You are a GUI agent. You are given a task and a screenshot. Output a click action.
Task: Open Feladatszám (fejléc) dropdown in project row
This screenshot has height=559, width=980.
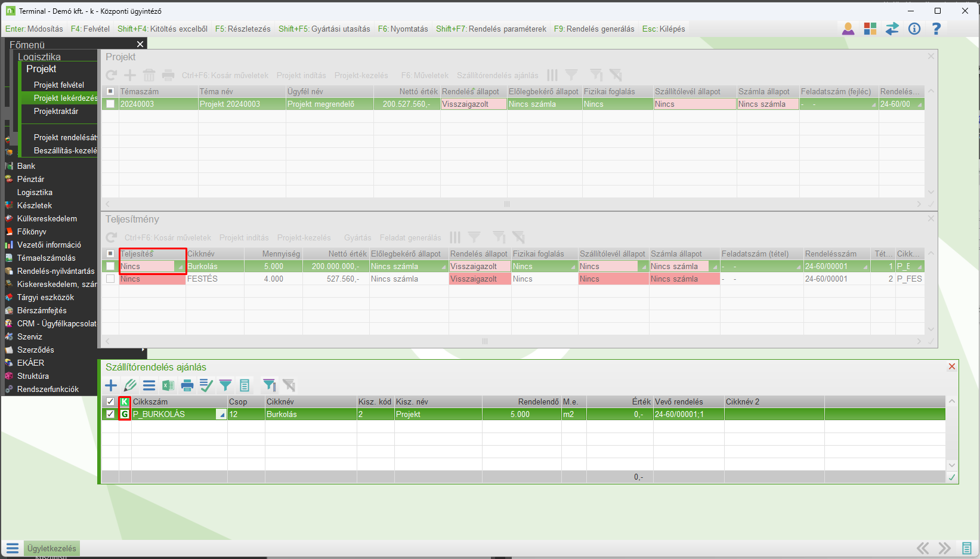click(874, 104)
